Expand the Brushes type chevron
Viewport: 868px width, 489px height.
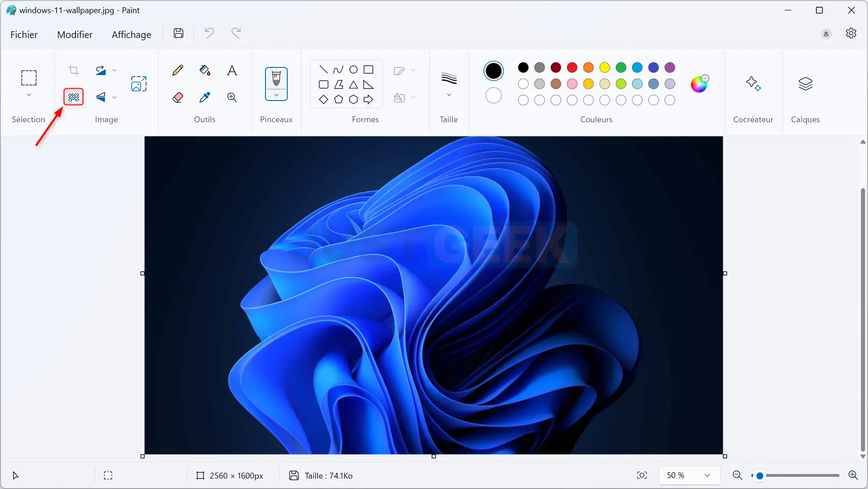(276, 95)
